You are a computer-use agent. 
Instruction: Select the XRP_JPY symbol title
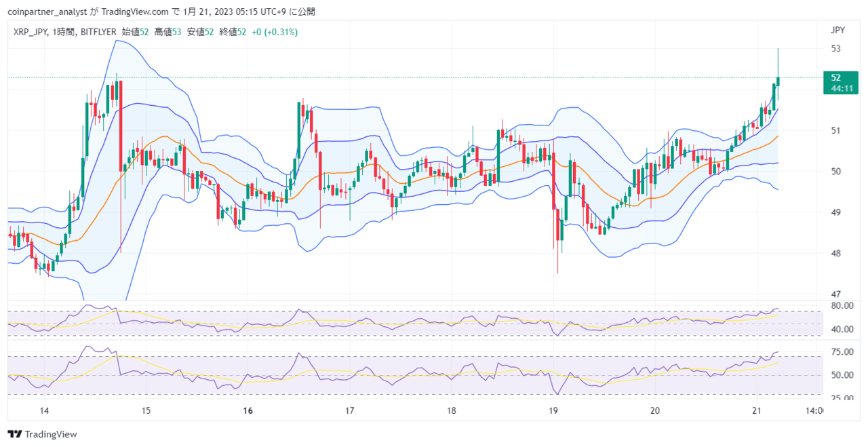(29, 32)
